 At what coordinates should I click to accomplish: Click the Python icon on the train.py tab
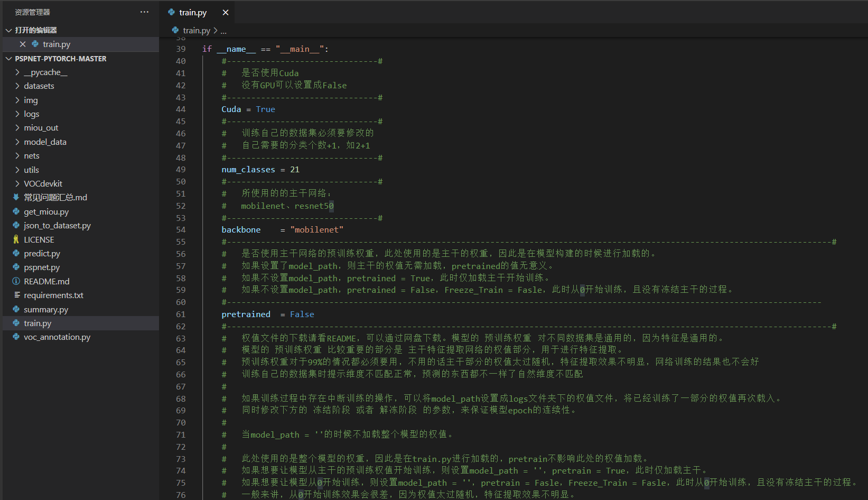point(171,12)
